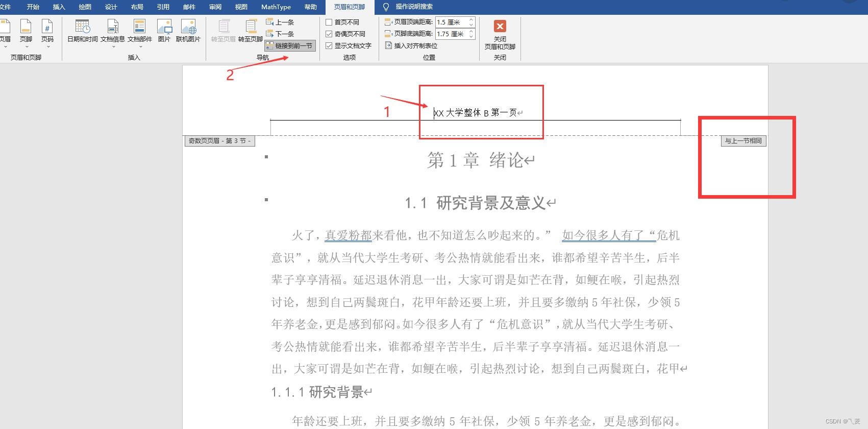Open the 插入 (Insert) tab

59,7
